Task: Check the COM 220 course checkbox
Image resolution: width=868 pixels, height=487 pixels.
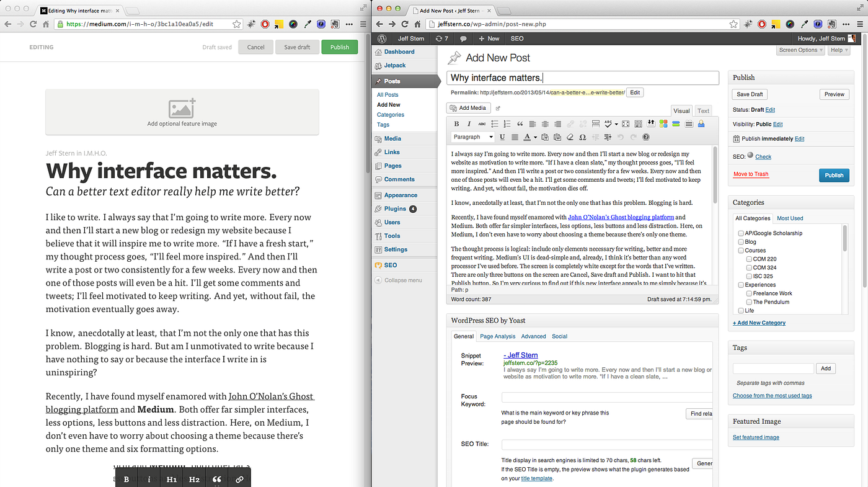Action: (749, 259)
